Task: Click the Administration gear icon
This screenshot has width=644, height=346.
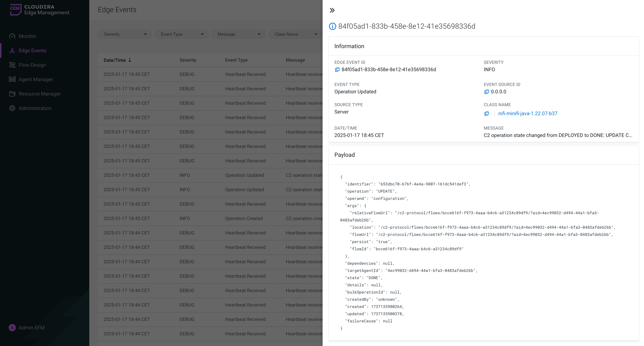Action: [12, 108]
